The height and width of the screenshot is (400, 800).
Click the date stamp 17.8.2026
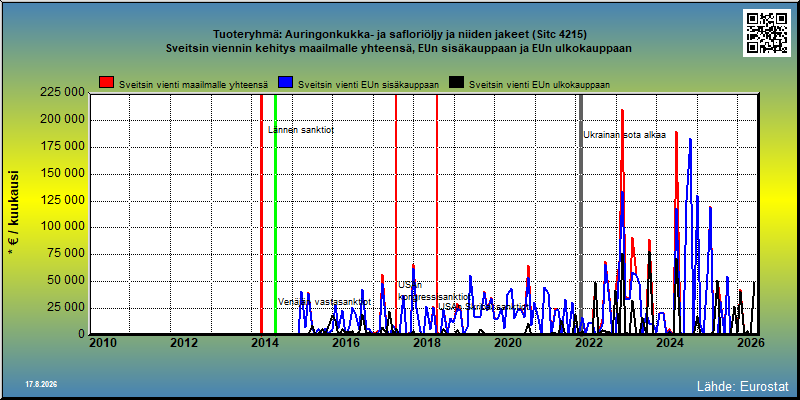(x=41, y=384)
